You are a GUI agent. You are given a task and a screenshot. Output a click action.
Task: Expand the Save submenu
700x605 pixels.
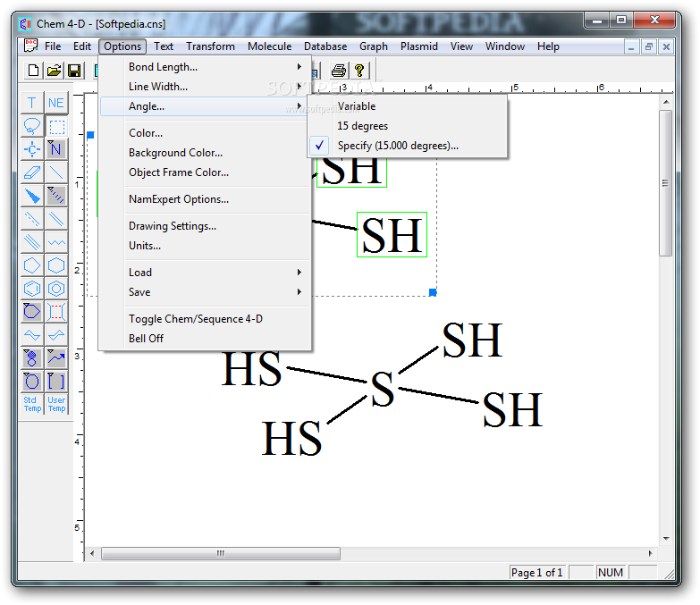[205, 292]
